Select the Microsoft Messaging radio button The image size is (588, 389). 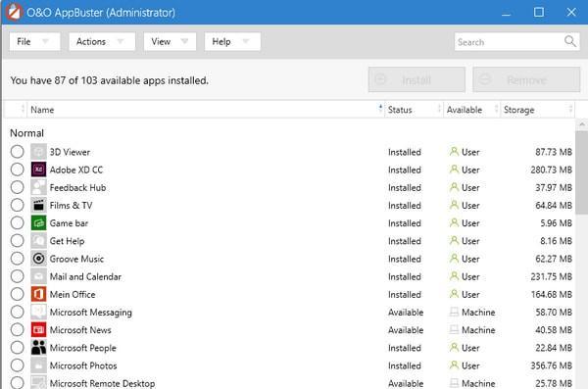point(18,313)
